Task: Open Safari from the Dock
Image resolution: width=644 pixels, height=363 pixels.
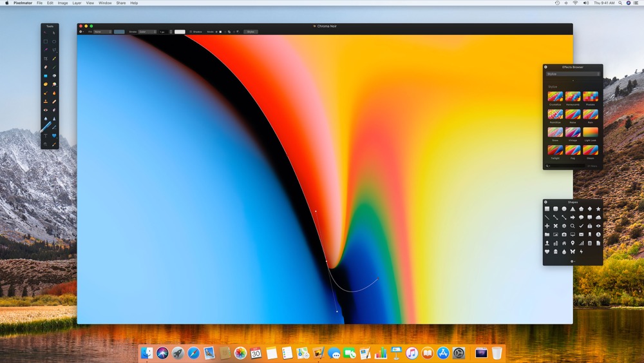Action: [x=193, y=353]
